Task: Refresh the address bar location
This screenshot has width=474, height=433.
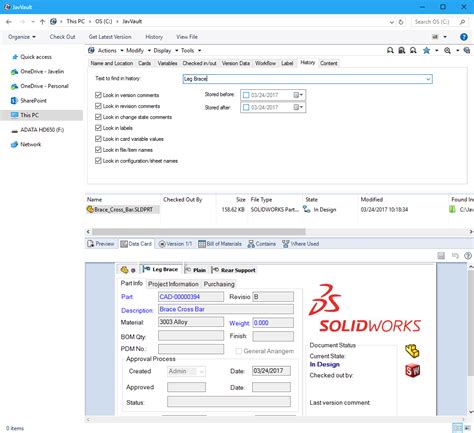Action: pos(401,22)
